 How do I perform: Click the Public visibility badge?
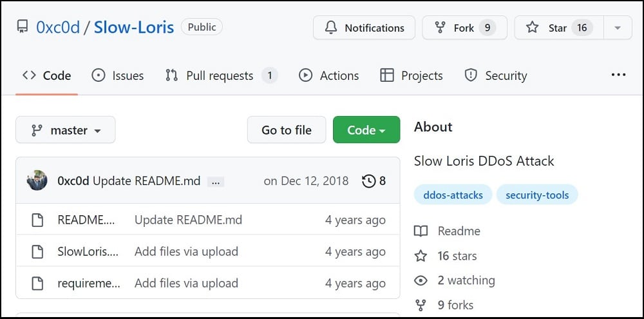202,27
